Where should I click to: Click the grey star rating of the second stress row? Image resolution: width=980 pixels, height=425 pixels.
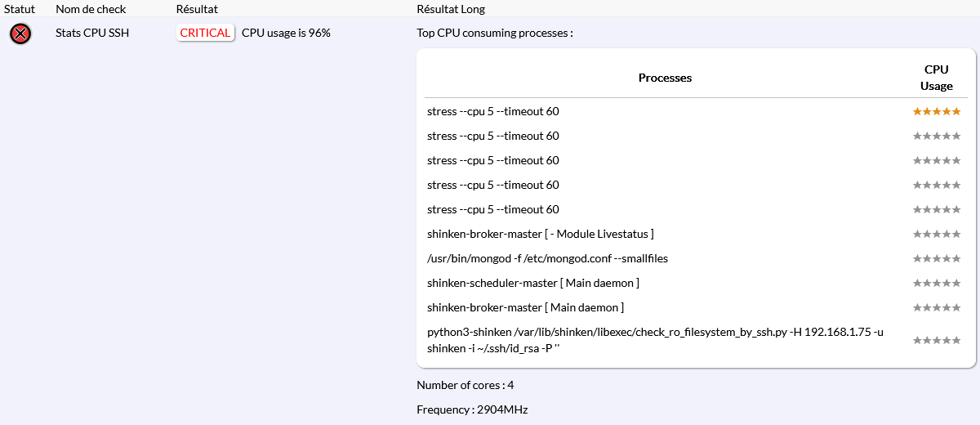point(936,136)
